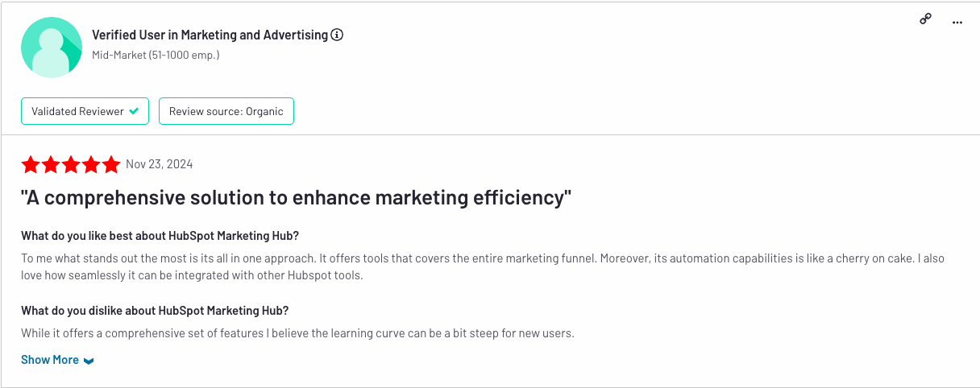Click the Review source: Organic badge
The image size is (980, 388).
pyautogui.click(x=226, y=111)
